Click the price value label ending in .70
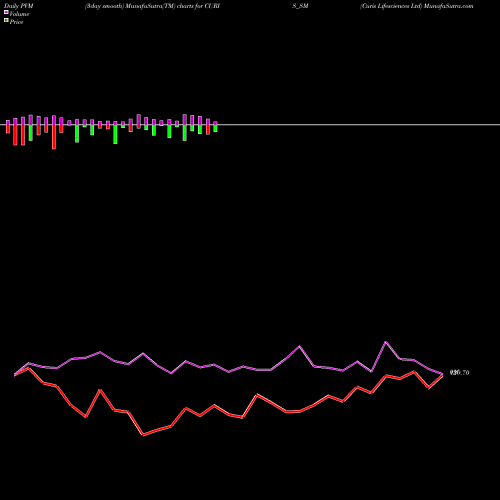 459,373
